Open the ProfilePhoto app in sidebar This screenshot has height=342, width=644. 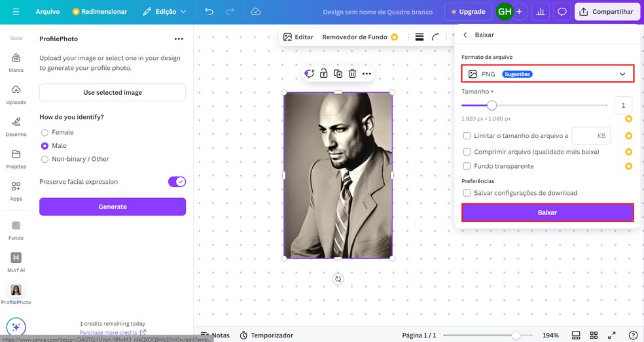click(x=16, y=294)
